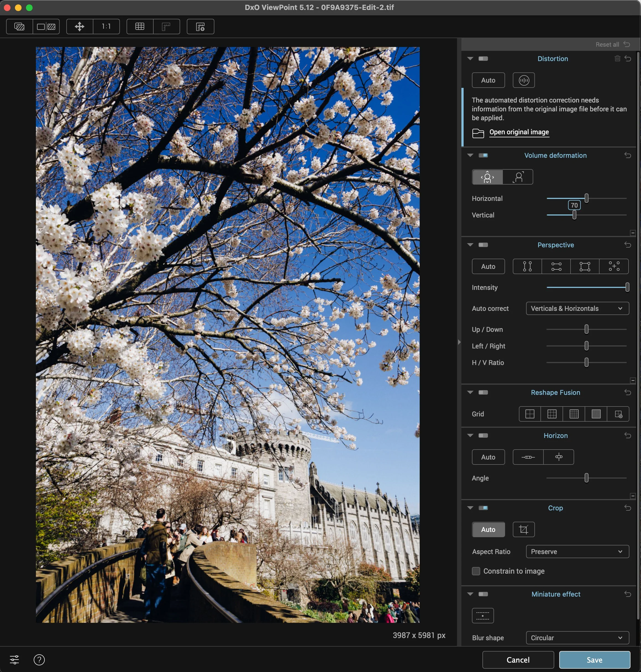Show grid overlay from top toolbar

(140, 27)
